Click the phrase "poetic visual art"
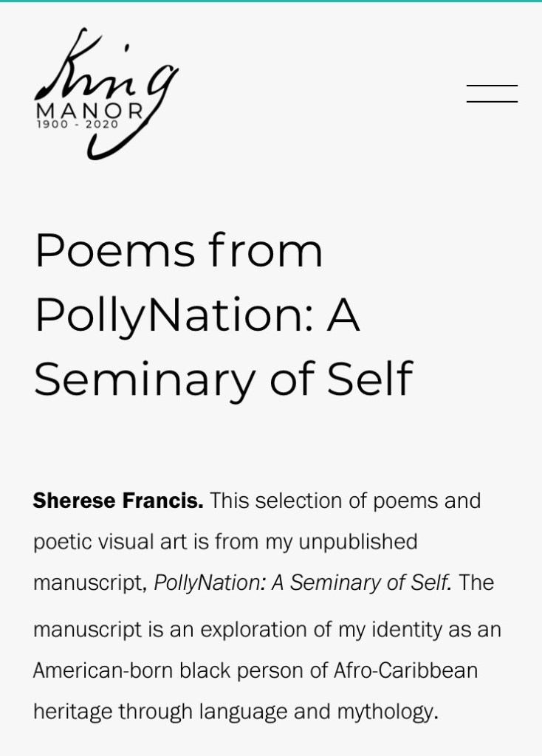The width and height of the screenshot is (542, 756). click(x=111, y=542)
